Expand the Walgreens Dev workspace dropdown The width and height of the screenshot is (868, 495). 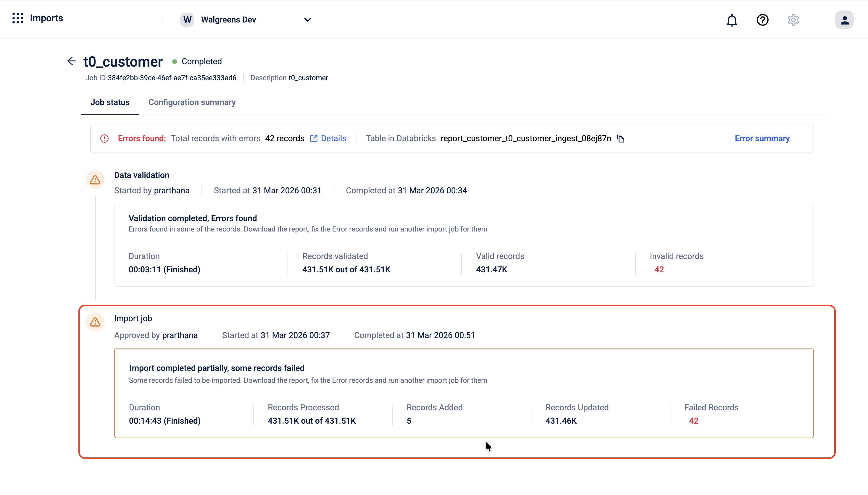tap(307, 20)
